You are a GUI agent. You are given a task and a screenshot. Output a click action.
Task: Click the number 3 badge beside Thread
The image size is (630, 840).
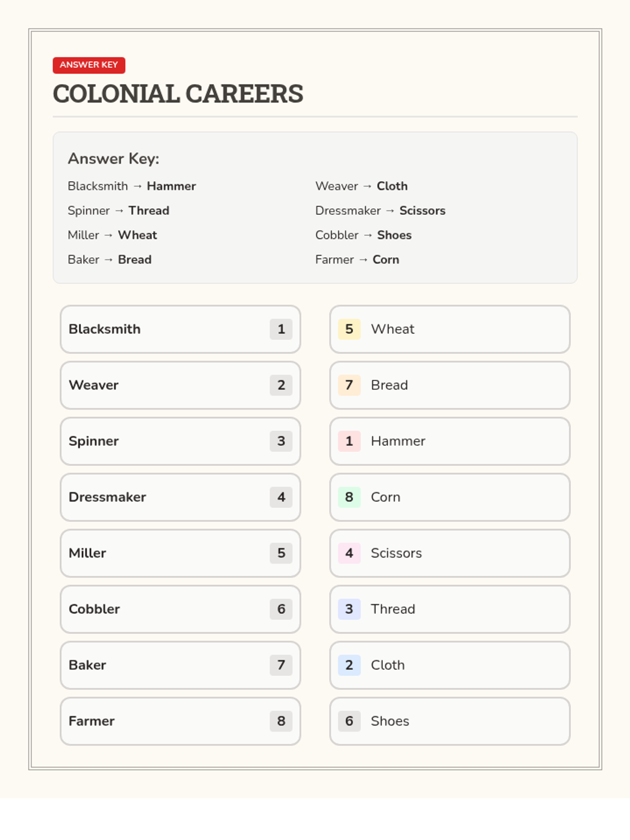pyautogui.click(x=349, y=609)
